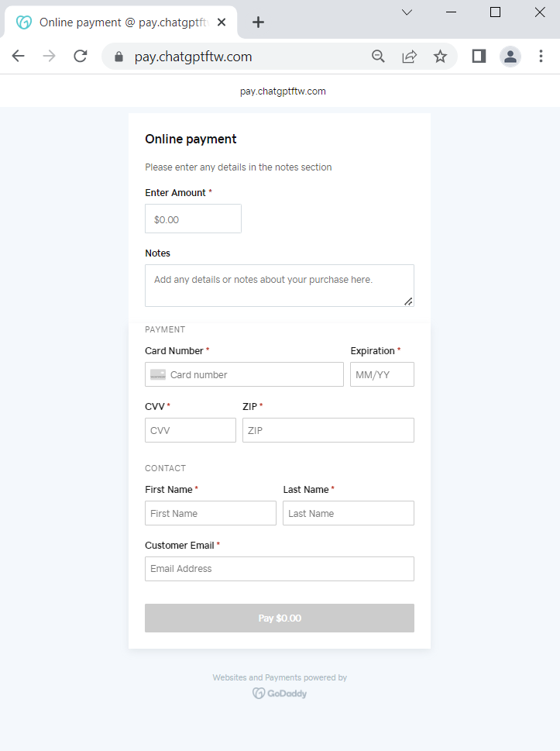Click the browser back arrow

click(19, 56)
